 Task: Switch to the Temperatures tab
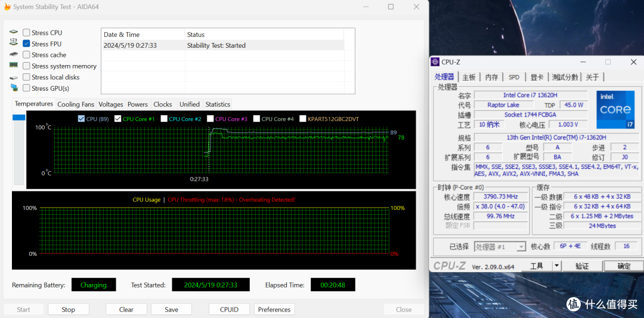(34, 104)
